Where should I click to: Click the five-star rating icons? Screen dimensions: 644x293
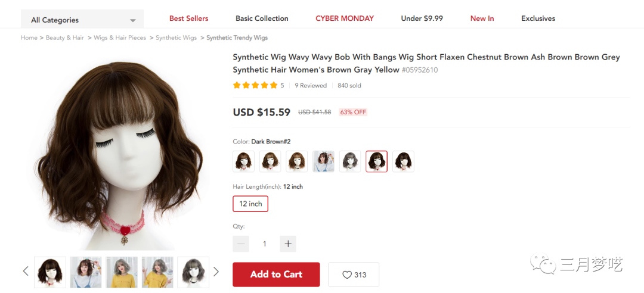click(x=255, y=85)
